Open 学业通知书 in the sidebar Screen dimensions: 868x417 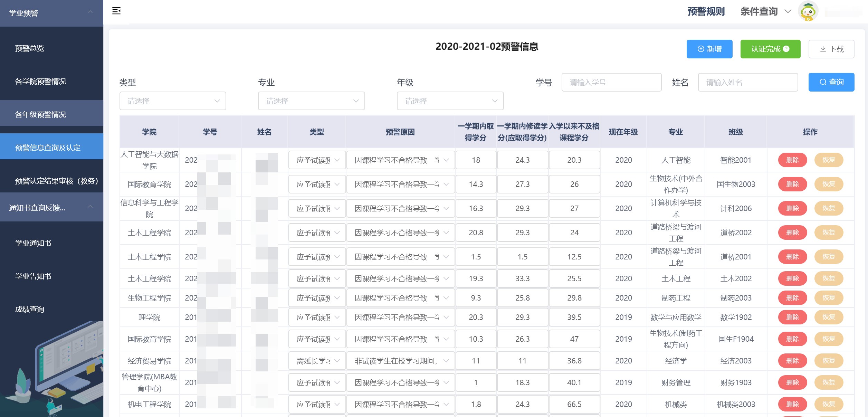[33, 243]
